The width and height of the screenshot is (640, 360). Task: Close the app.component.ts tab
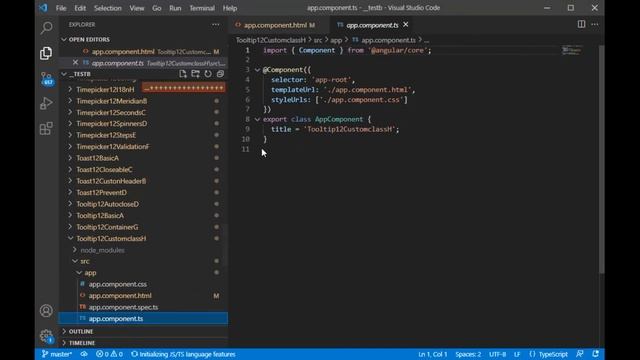405,25
